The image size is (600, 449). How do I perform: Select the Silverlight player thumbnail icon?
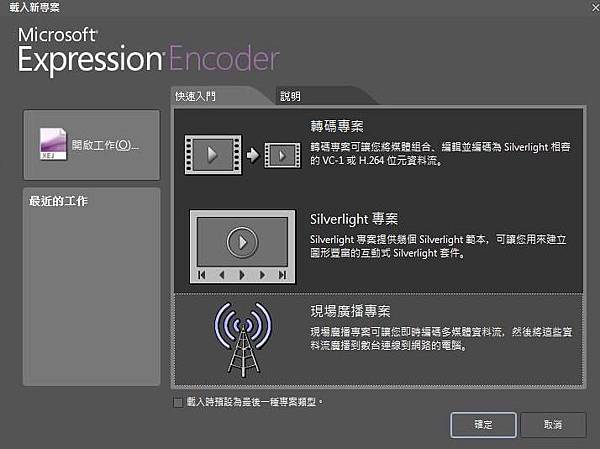click(243, 247)
